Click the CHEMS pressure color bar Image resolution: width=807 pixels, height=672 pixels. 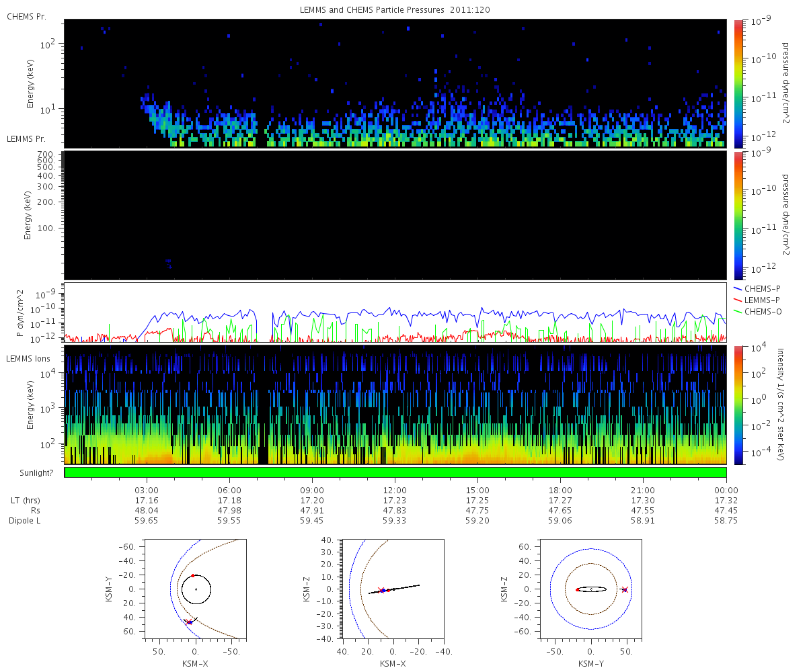pyautogui.click(x=738, y=83)
